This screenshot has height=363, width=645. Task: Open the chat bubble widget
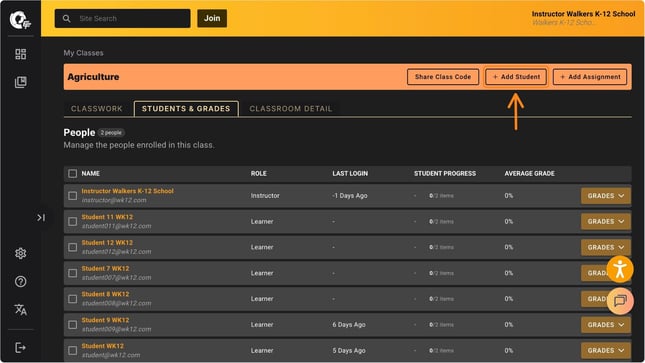620,301
